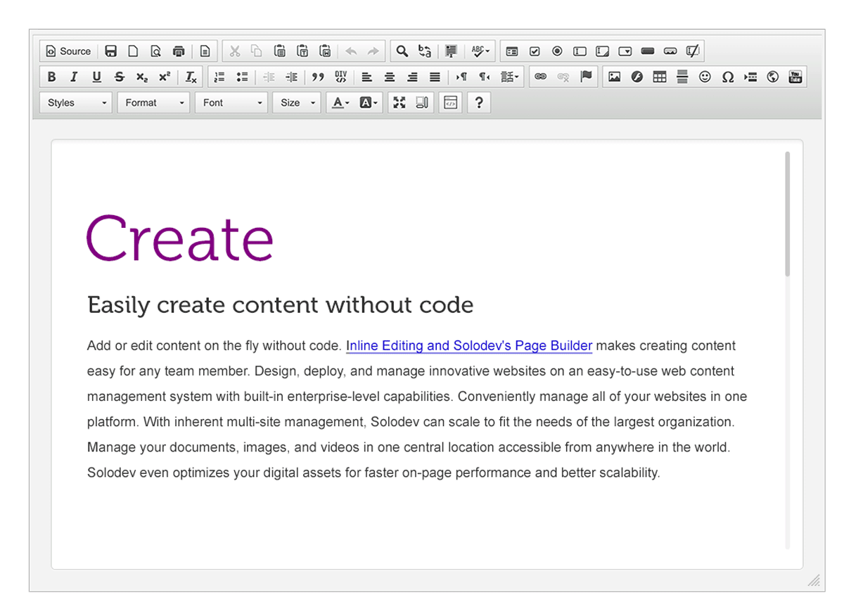The height and width of the screenshot is (616, 844).
Task: Open the Styles dropdown
Action: coord(76,103)
